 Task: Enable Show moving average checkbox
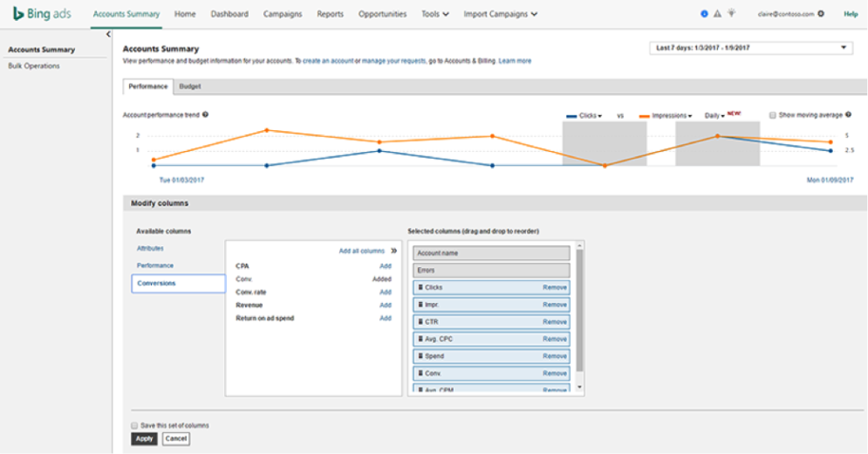pos(773,115)
